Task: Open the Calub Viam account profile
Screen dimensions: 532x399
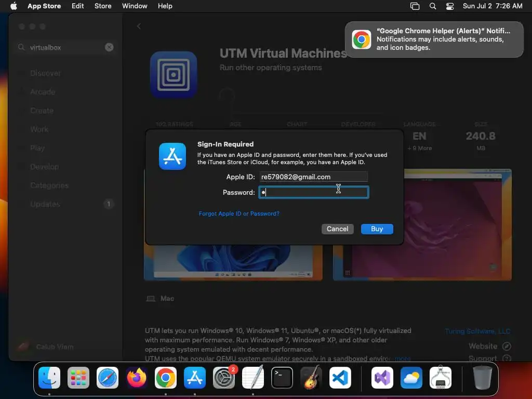Action: coord(46,347)
